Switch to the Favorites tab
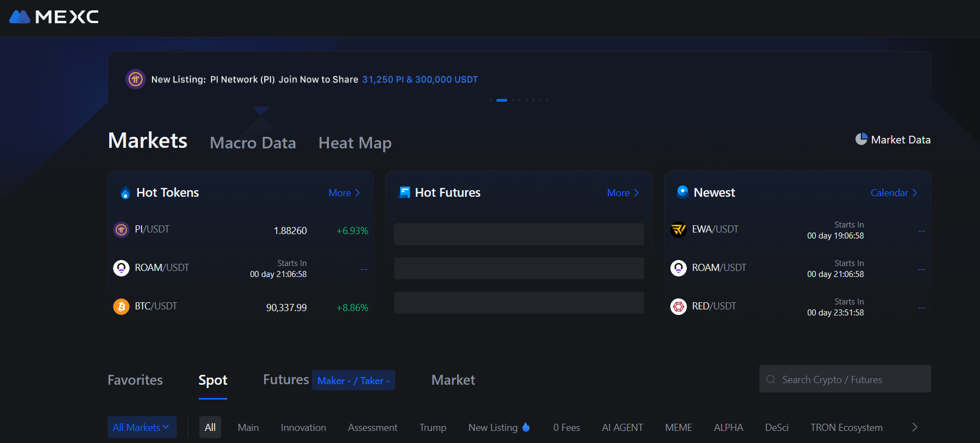Image resolution: width=980 pixels, height=443 pixels. [x=135, y=380]
